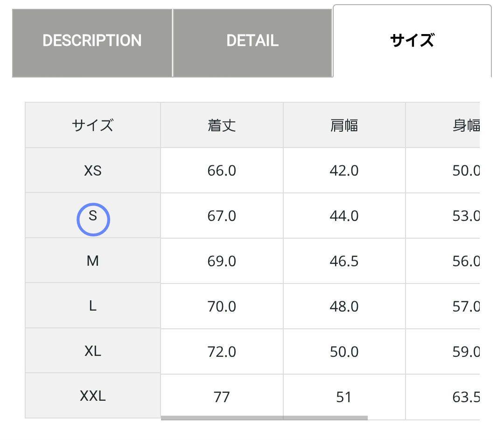Screen dimensions: 504x440
Task: Click the 77 length value for XXL
Action: click(x=221, y=396)
